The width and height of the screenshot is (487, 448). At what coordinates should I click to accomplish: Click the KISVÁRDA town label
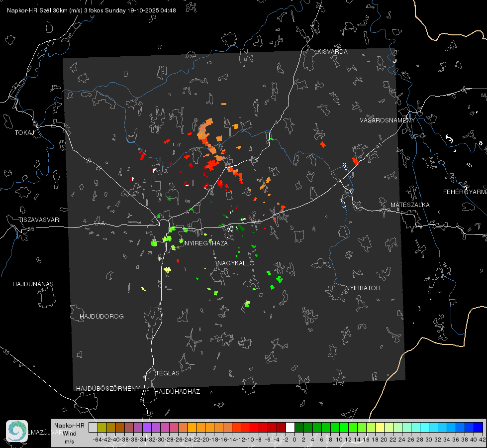point(332,52)
